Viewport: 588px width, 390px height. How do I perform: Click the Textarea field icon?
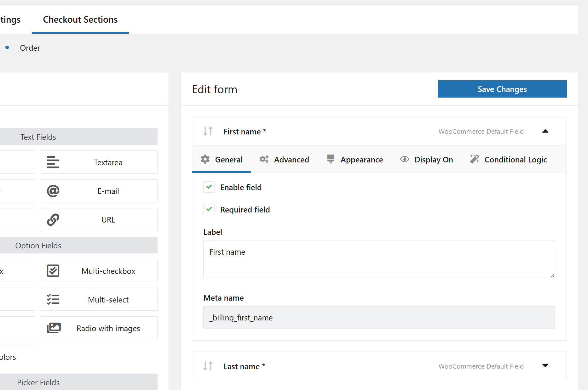53,162
